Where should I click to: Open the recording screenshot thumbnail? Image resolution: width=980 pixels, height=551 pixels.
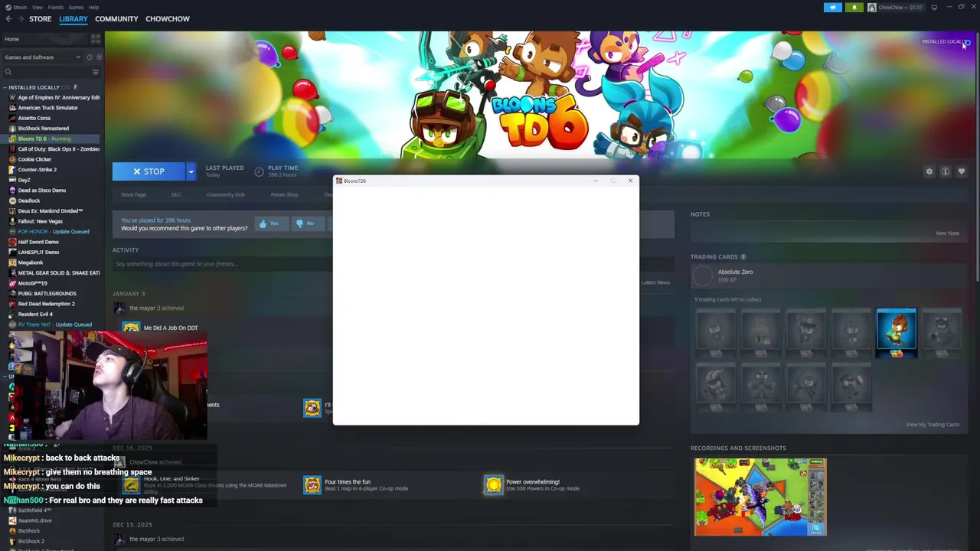[x=760, y=497]
